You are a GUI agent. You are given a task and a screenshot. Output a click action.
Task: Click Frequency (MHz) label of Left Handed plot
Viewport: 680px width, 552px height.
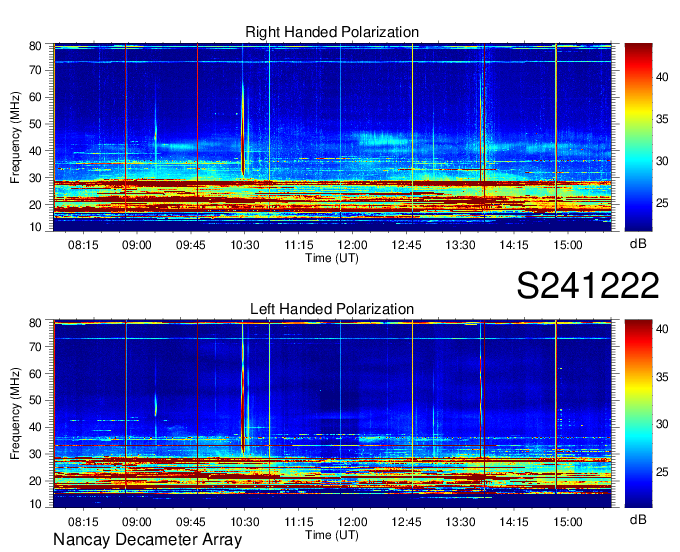click(x=15, y=413)
